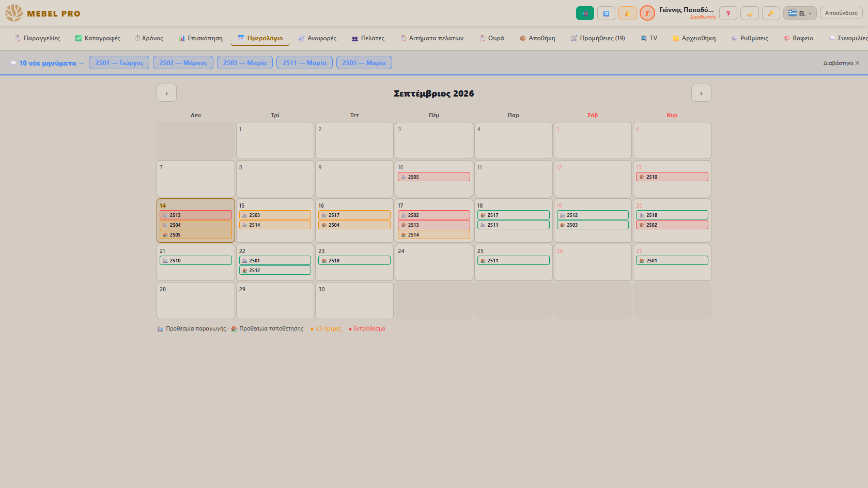The width and height of the screenshot is (868, 488).
Task: Open order 2501 on September 27
Action: tap(672, 260)
